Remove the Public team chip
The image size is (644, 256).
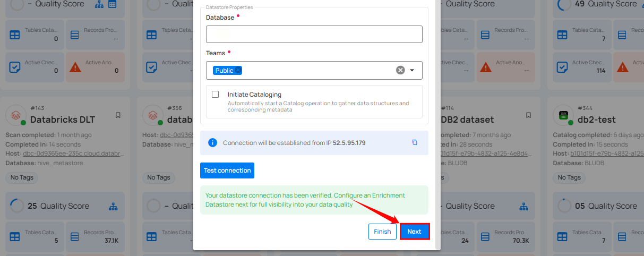pos(238,71)
